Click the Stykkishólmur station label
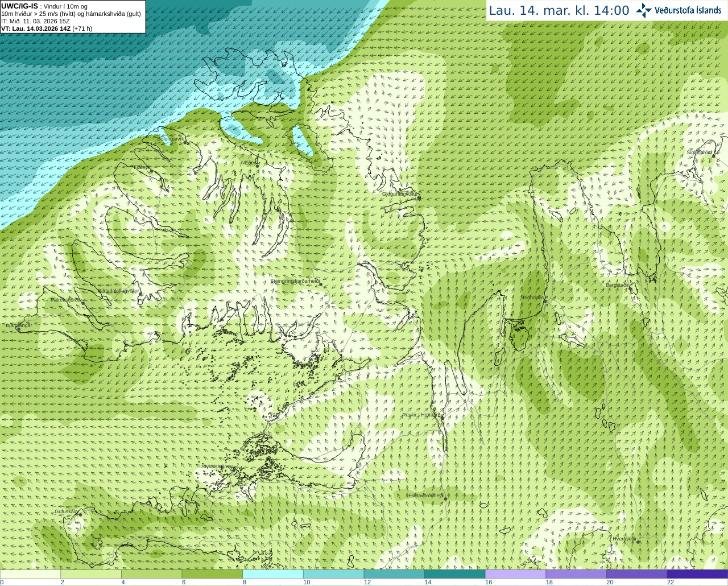Screen dimensions: 728x586 click(x=218, y=467)
